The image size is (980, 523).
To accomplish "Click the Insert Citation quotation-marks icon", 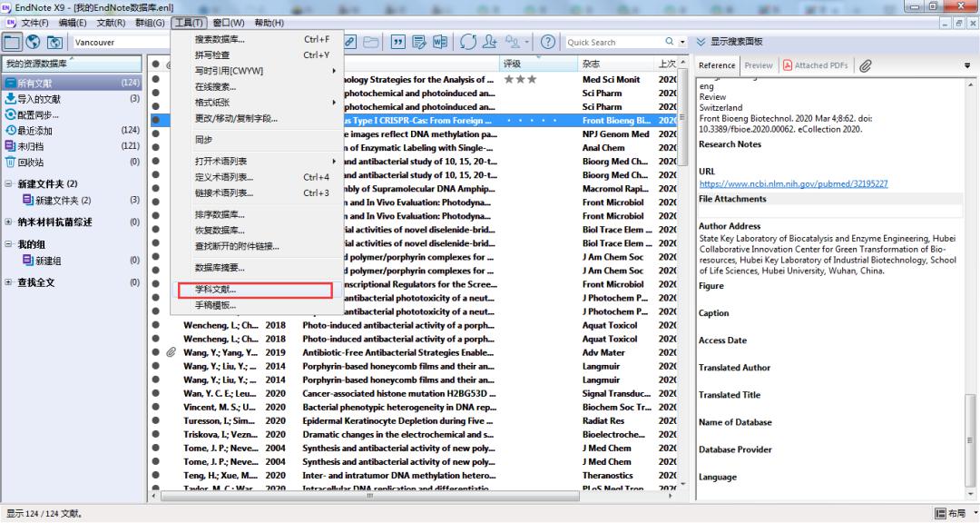I will click(397, 42).
